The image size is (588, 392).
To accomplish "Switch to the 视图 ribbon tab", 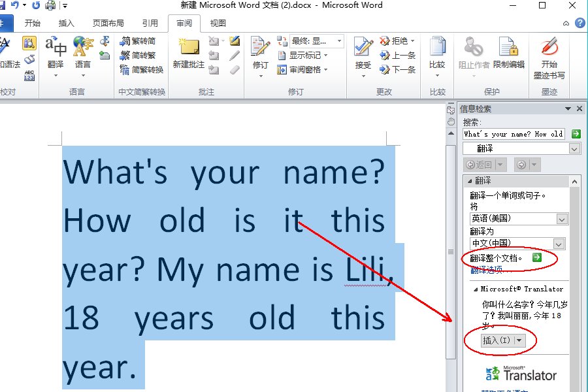I will click(x=218, y=24).
